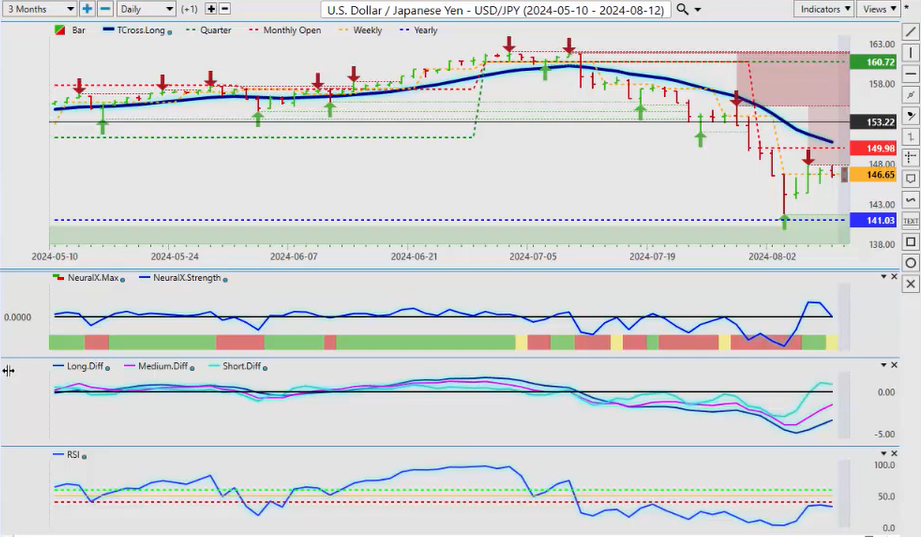Click the blue minus zoom-out button
The width and height of the screenshot is (921, 537).
(104, 9)
